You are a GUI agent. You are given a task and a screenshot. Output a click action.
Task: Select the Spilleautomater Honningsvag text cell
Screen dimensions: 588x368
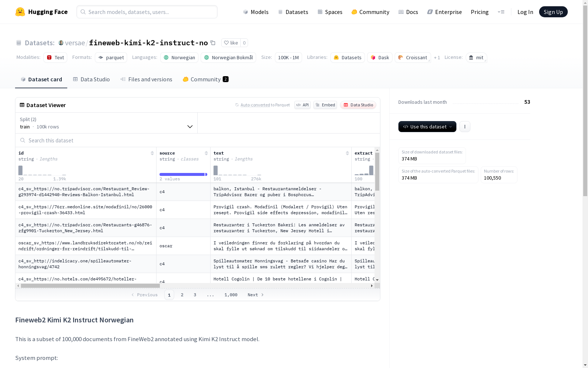[x=281, y=264]
